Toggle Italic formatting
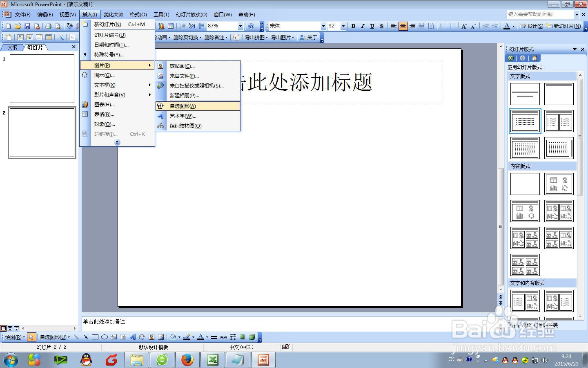 (363, 26)
